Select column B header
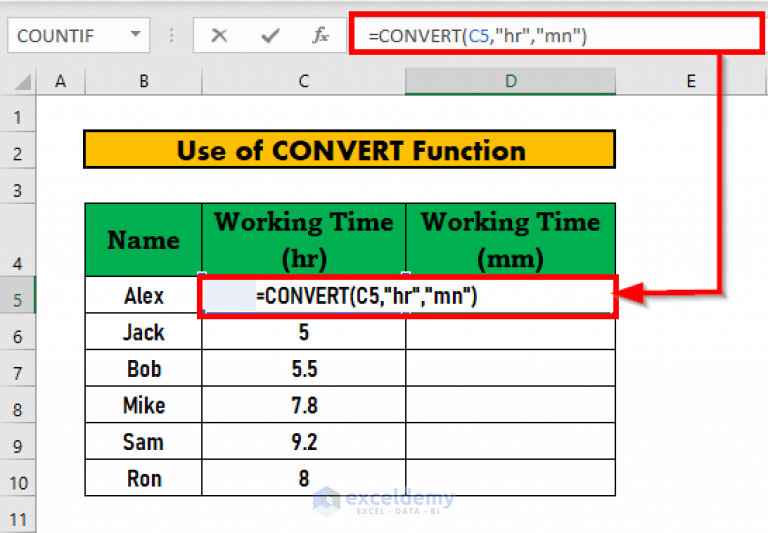The image size is (768, 533). coord(144,81)
